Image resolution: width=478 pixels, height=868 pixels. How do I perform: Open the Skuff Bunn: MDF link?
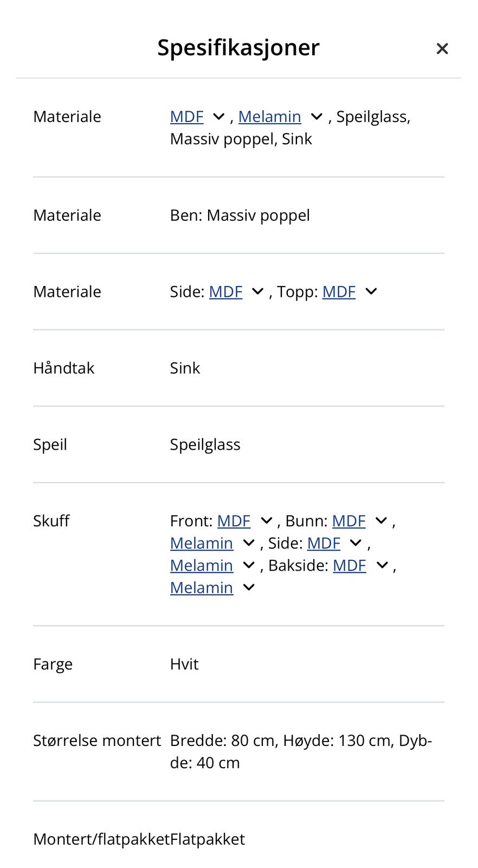(348, 521)
